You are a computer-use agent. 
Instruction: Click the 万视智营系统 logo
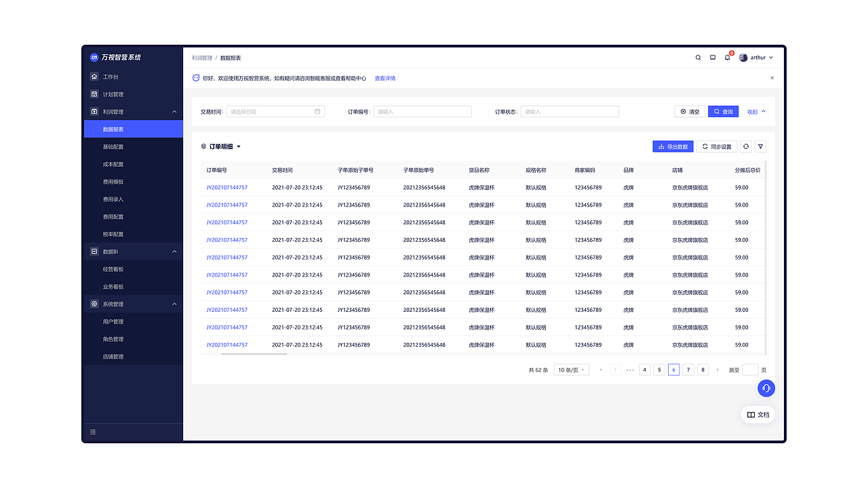click(115, 58)
